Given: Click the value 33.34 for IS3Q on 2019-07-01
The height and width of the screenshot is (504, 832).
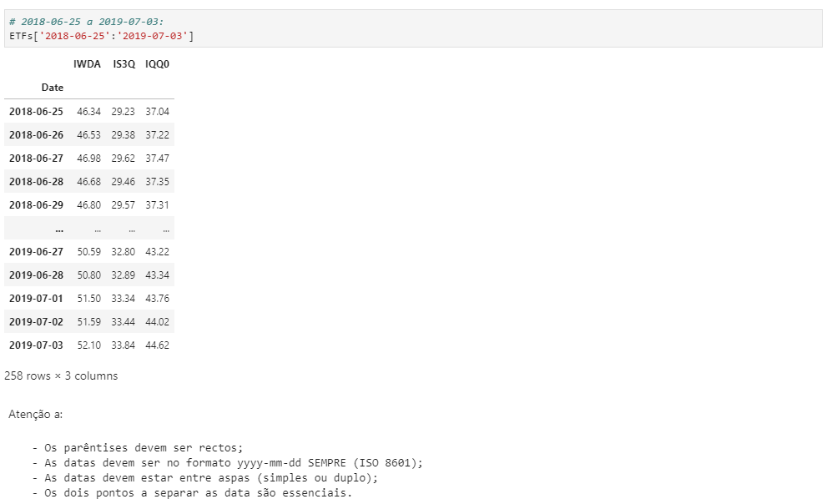Looking at the screenshot, I should coord(123,298).
